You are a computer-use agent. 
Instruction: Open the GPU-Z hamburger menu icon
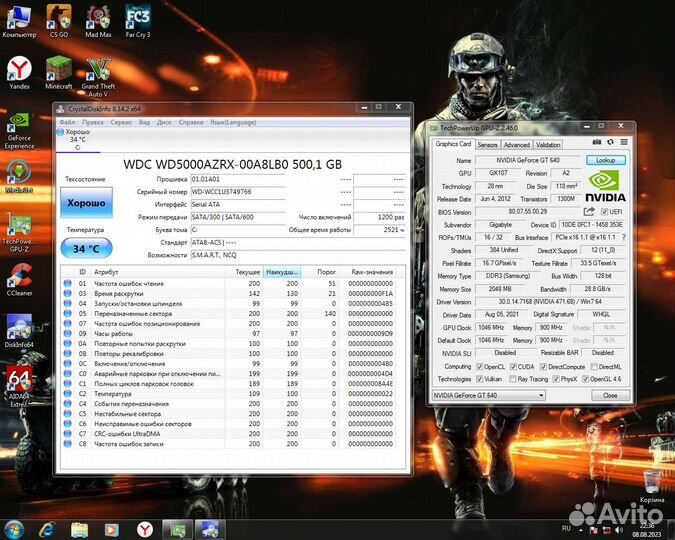pyautogui.click(x=624, y=142)
